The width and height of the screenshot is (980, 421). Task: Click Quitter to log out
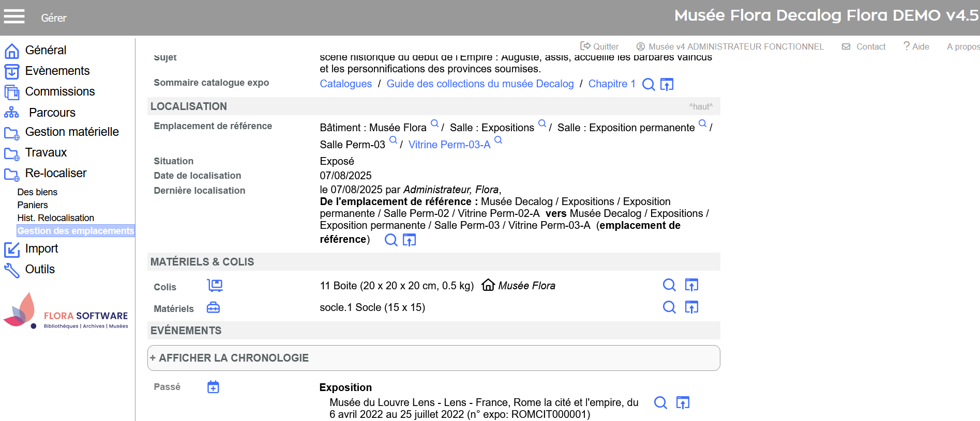click(x=599, y=46)
